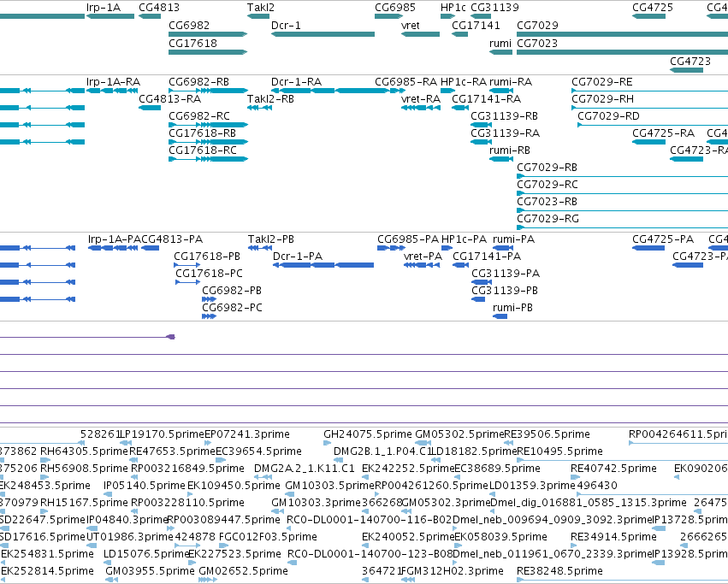Select the transcript label "CG7029-RH"
The width and height of the screenshot is (728, 584).
602,99
